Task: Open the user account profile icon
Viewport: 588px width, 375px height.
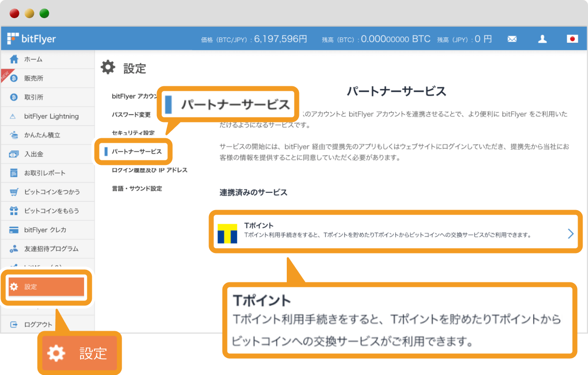Action: 542,39
